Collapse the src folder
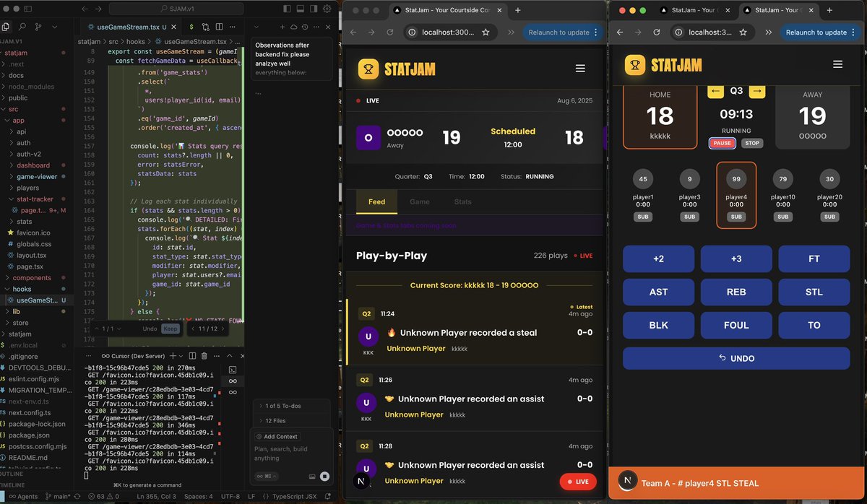The height and width of the screenshot is (504, 867). (13, 109)
